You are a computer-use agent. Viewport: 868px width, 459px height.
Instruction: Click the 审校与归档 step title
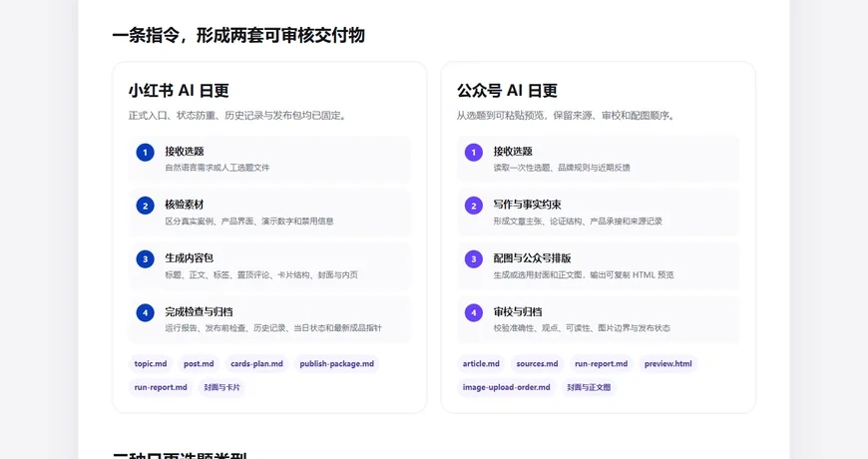pos(518,311)
